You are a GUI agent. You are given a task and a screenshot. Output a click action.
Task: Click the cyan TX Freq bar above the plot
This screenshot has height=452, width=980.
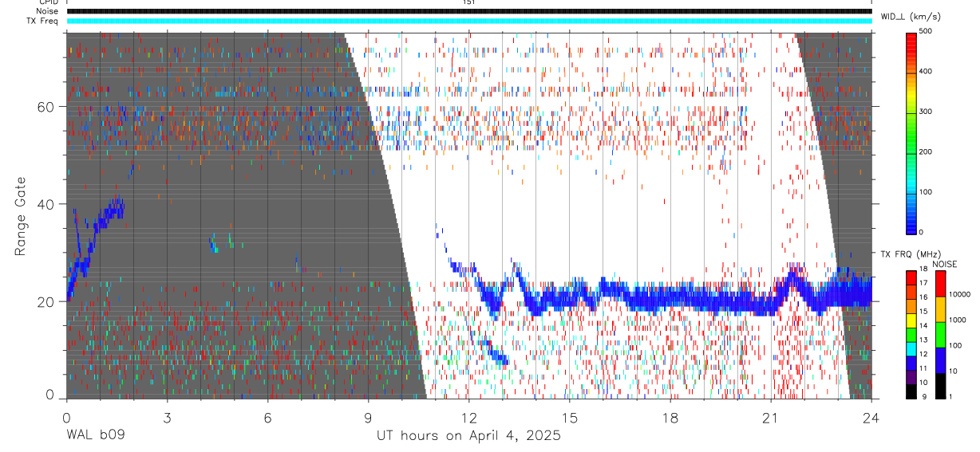coord(468,21)
